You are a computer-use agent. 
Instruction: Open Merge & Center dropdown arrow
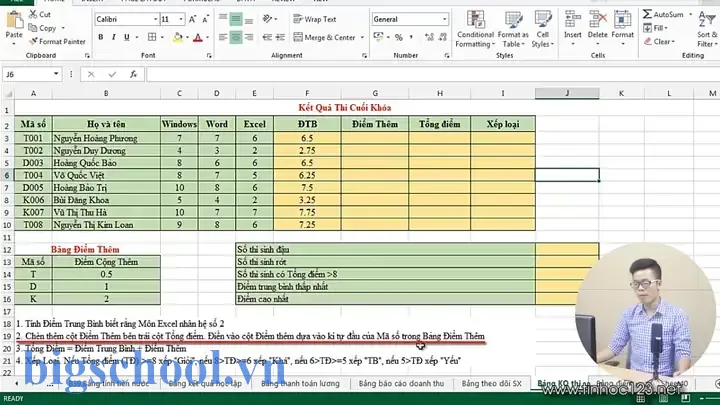pyautogui.click(x=362, y=37)
